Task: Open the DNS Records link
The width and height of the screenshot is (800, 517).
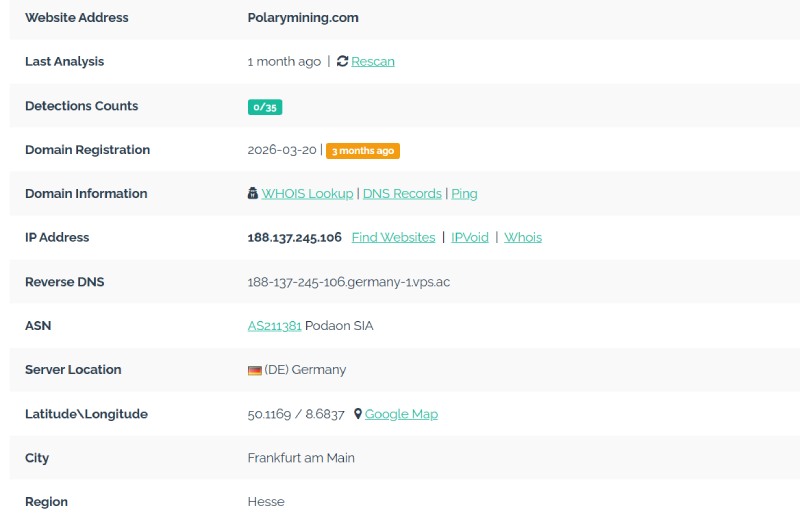Action: [402, 193]
